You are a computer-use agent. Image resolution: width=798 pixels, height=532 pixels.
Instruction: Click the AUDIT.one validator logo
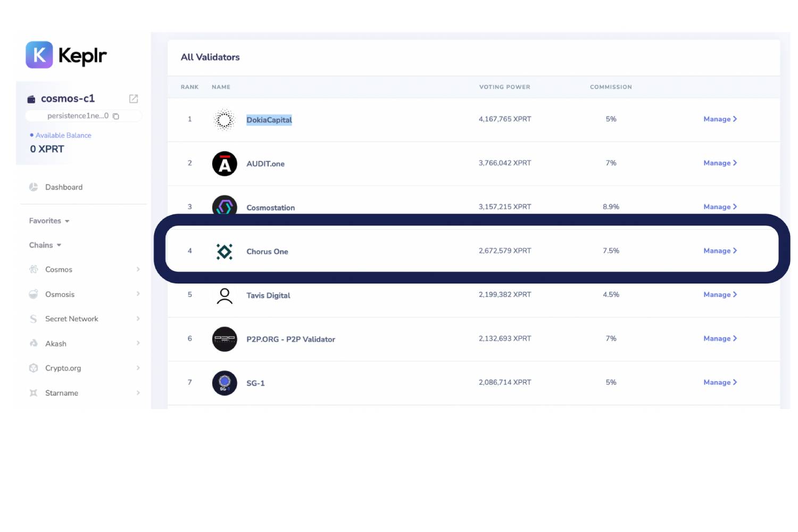click(225, 163)
